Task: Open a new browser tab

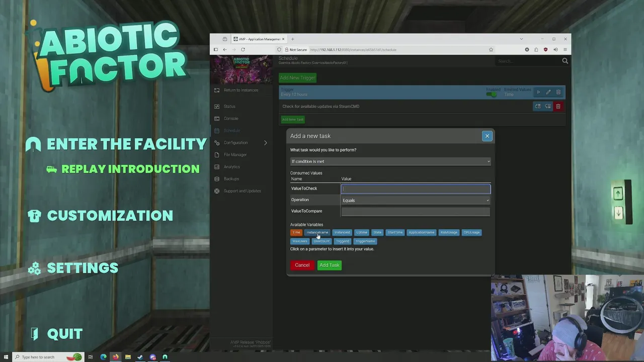Action: click(x=292, y=39)
